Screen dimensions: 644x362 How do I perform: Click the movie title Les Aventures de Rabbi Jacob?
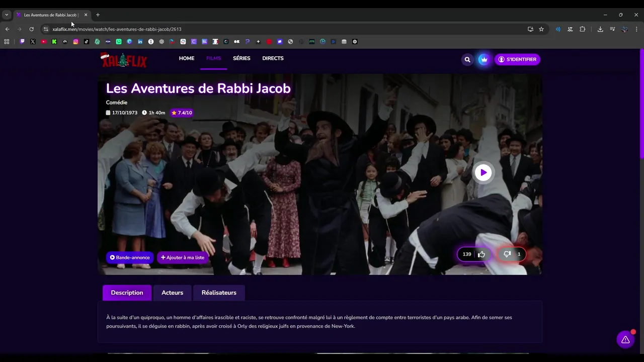198,88
